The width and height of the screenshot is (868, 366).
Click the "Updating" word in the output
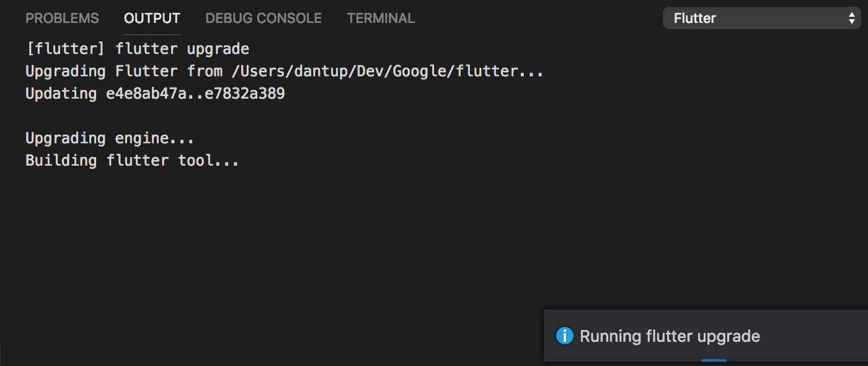coord(61,94)
